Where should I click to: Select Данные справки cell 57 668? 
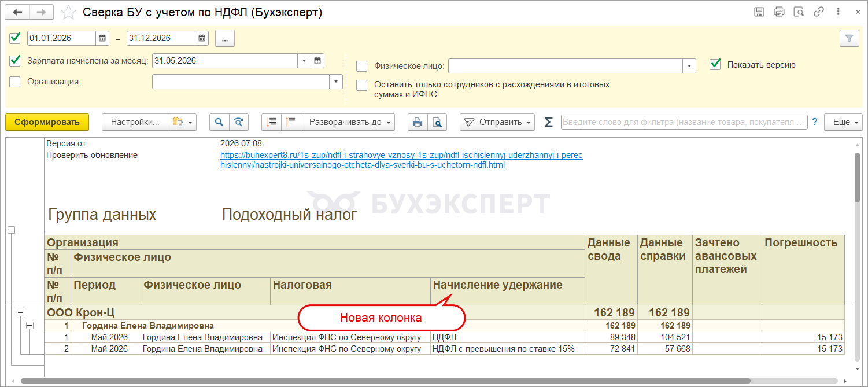(x=665, y=349)
